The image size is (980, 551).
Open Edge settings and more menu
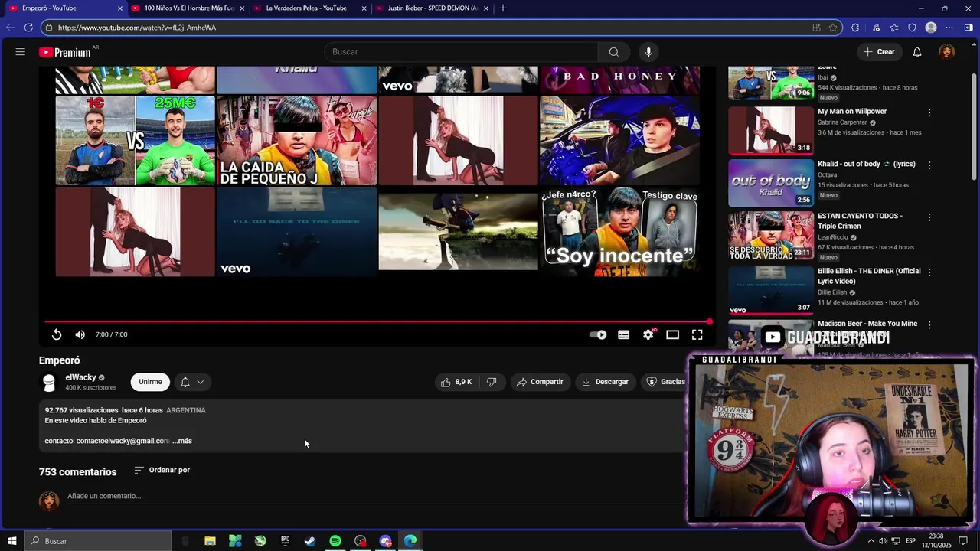pos(950,28)
